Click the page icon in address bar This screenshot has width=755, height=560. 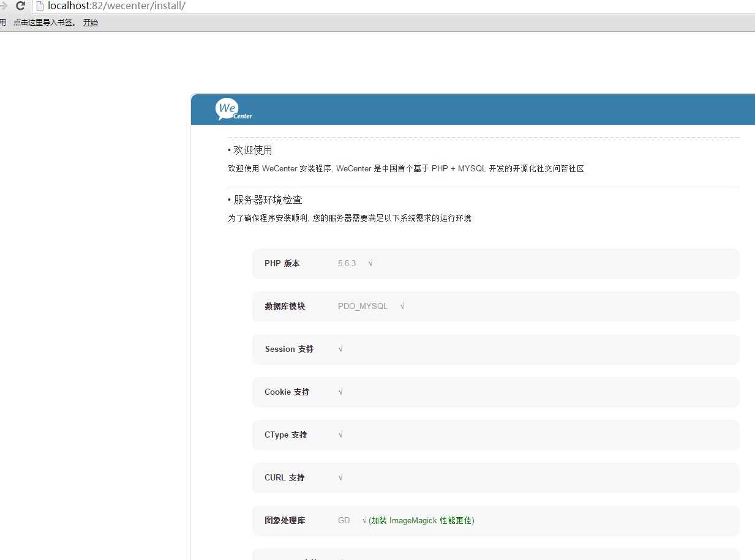coord(40,6)
